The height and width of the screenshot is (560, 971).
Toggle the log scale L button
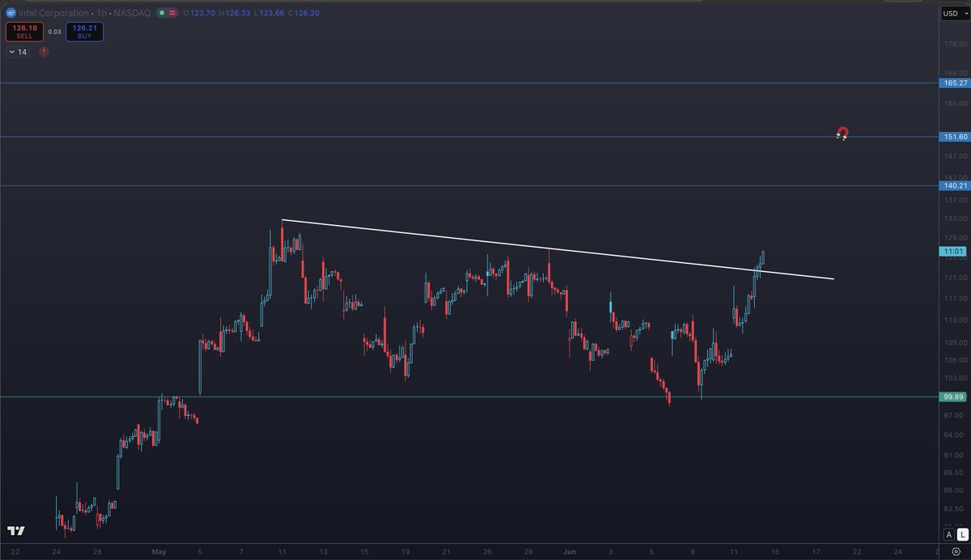961,534
